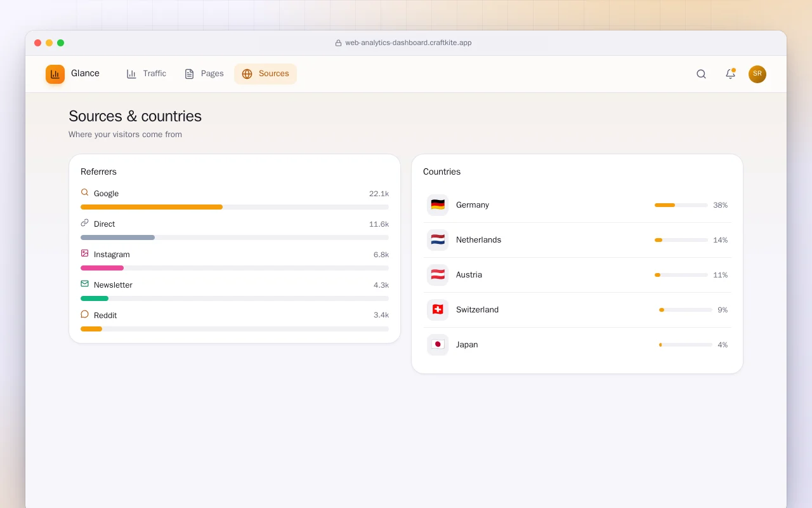Click the 22.1k Google value
Viewport: 812px width, 508px height.
click(379, 194)
